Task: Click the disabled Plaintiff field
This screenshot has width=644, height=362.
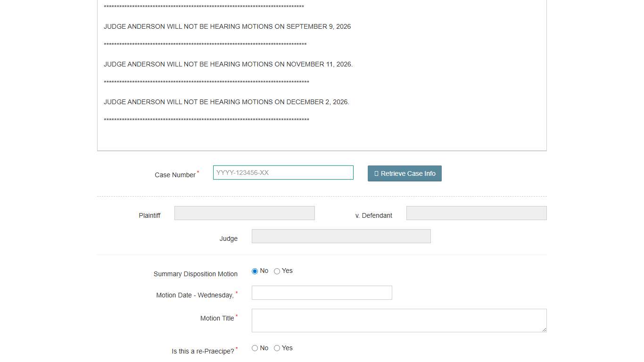Action: pyautogui.click(x=244, y=213)
